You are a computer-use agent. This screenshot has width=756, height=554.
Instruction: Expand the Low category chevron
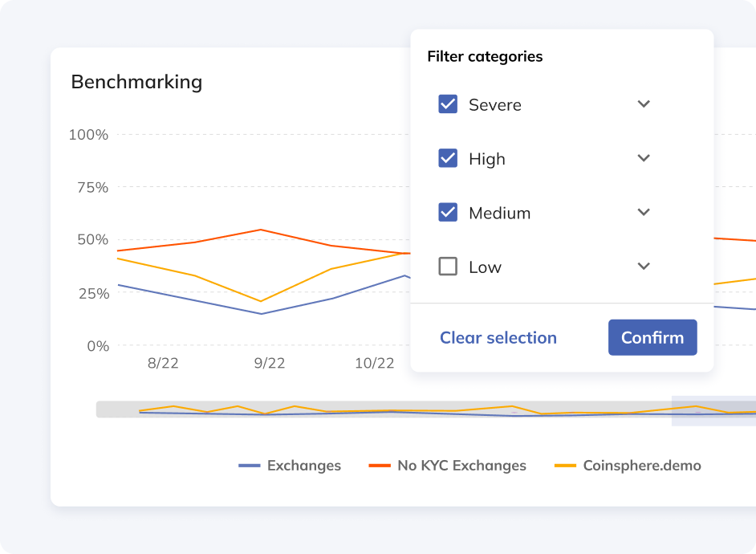[644, 267]
